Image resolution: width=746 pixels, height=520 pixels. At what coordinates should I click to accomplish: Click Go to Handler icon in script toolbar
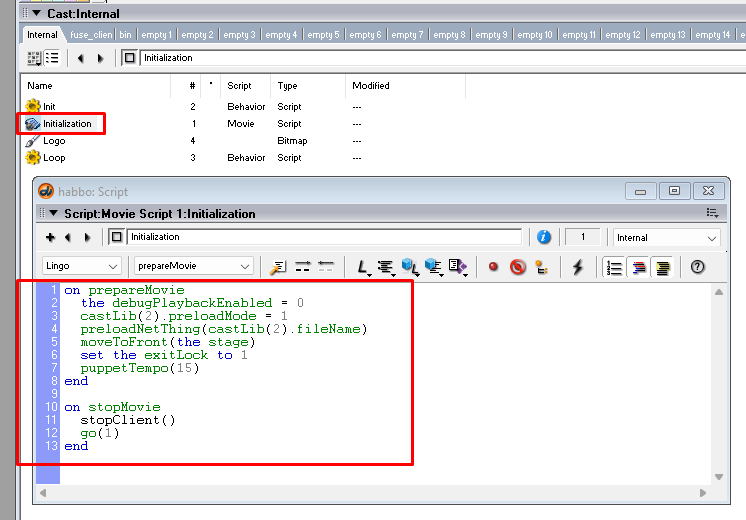click(x=277, y=267)
